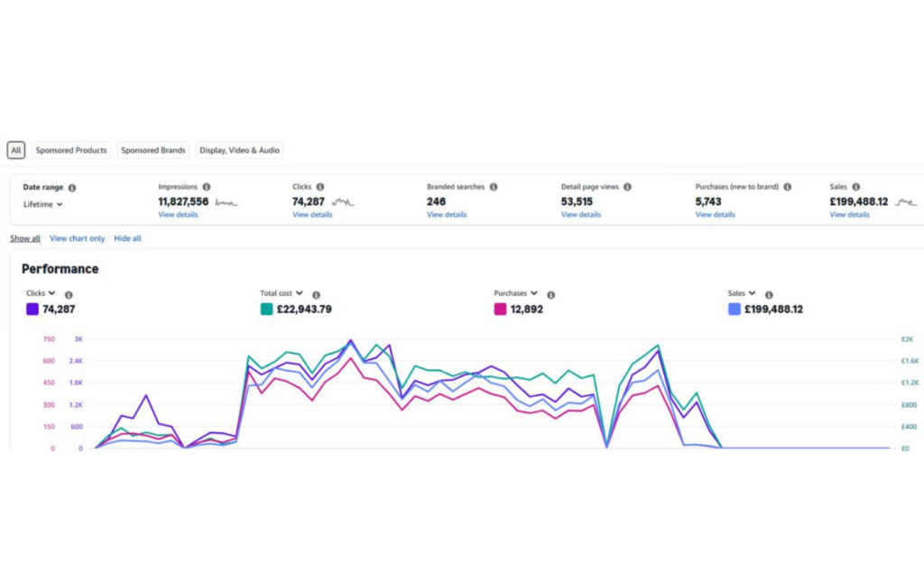The image size is (924, 583).
Task: Click the purple Clicks color swatch
Action: pos(32,309)
